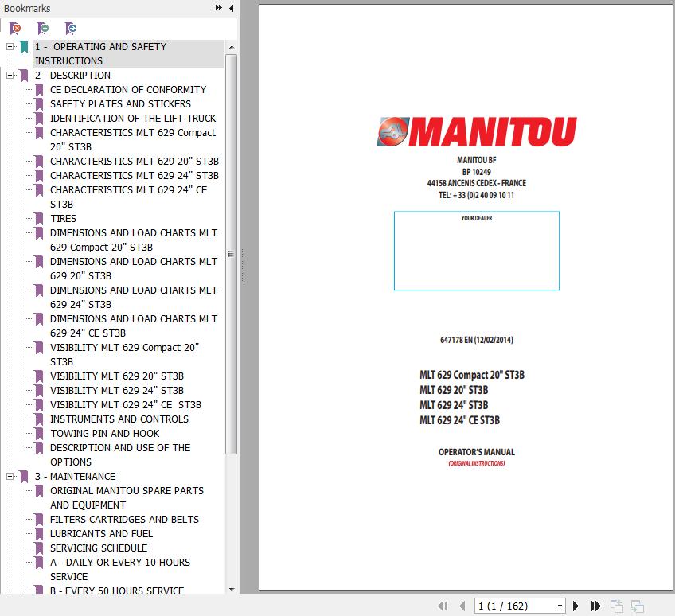The image size is (675, 616).
Task: Click the bookmark icon beside LUBRICANTS AND FUEL
Action: (x=39, y=534)
